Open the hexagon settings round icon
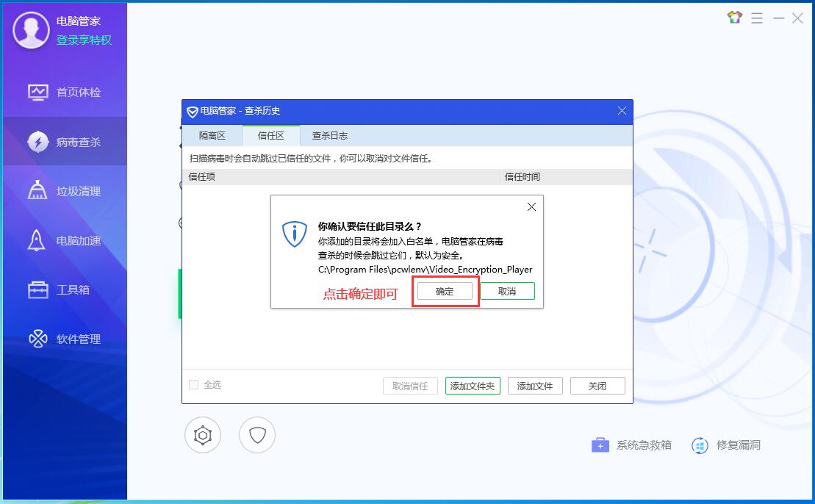This screenshot has width=815, height=504. pos(203,435)
